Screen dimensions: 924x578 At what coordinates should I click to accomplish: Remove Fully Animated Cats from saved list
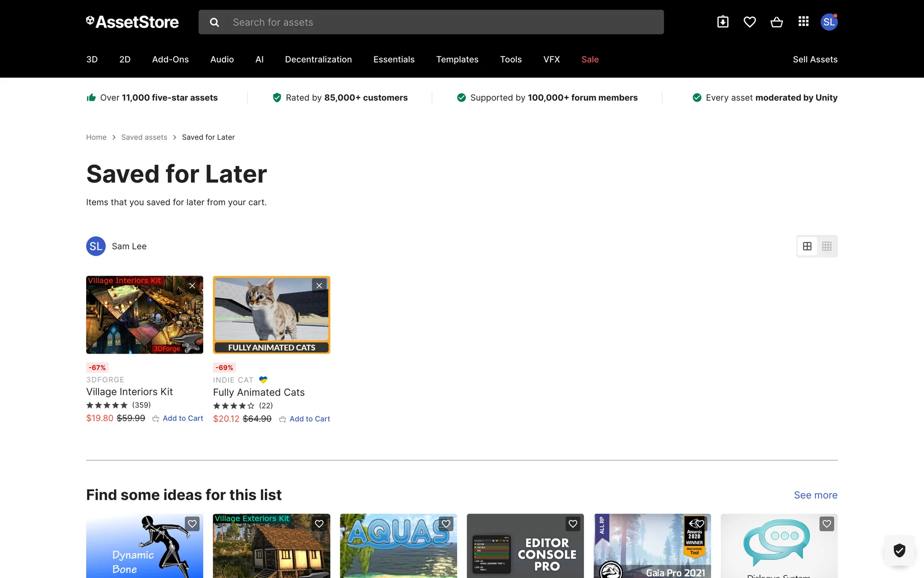319,286
